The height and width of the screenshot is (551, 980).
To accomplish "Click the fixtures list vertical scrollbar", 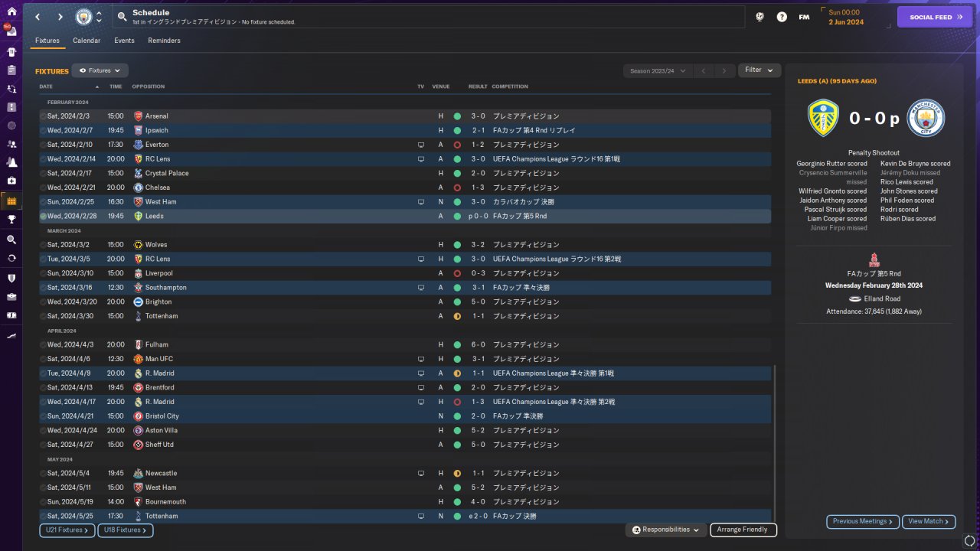I will click(774, 444).
